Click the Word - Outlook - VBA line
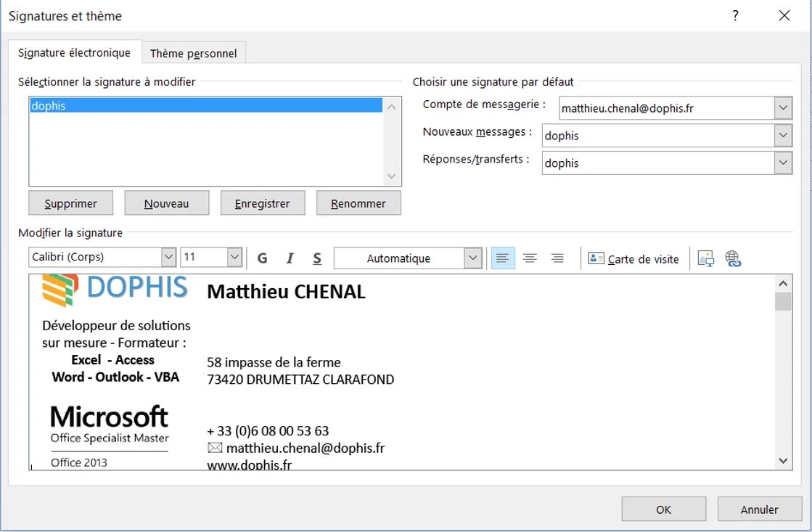 click(115, 377)
